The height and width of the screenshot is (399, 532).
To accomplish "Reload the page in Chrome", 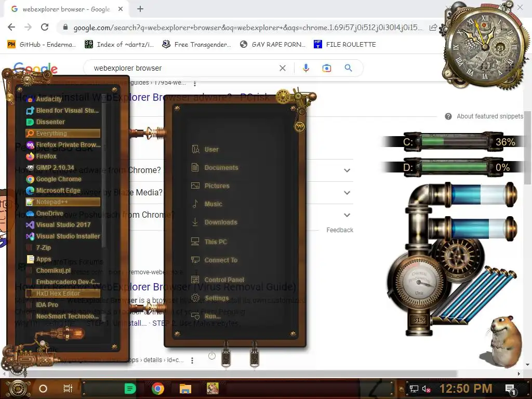I will point(45,27).
